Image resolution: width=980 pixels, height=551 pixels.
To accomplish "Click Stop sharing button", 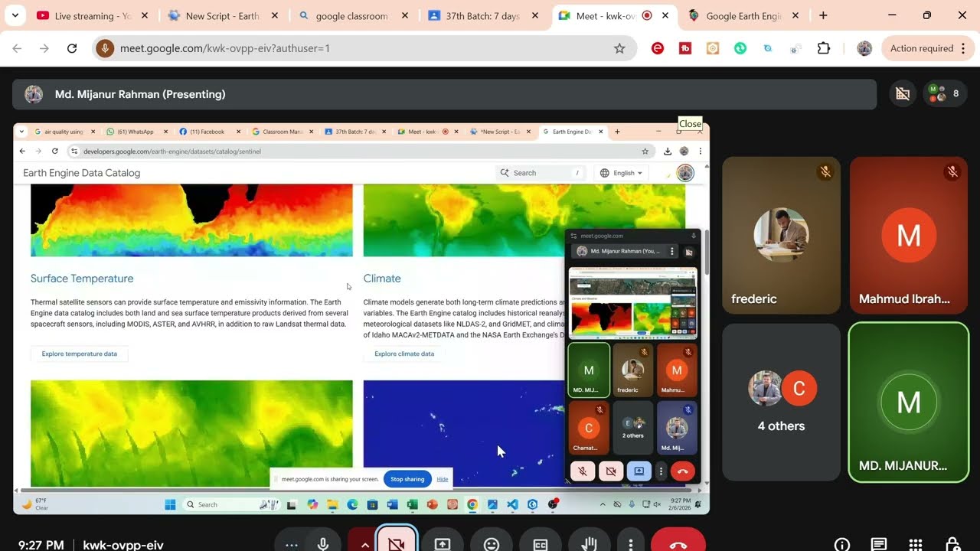I will [x=407, y=479].
